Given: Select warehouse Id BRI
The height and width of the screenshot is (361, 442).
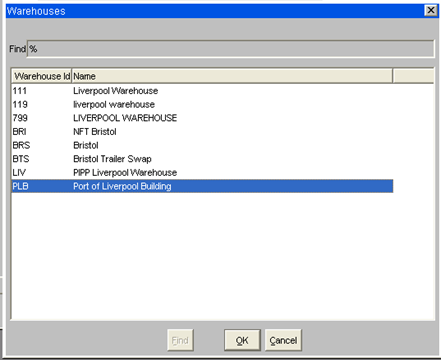Looking at the screenshot, I should click(x=19, y=132).
